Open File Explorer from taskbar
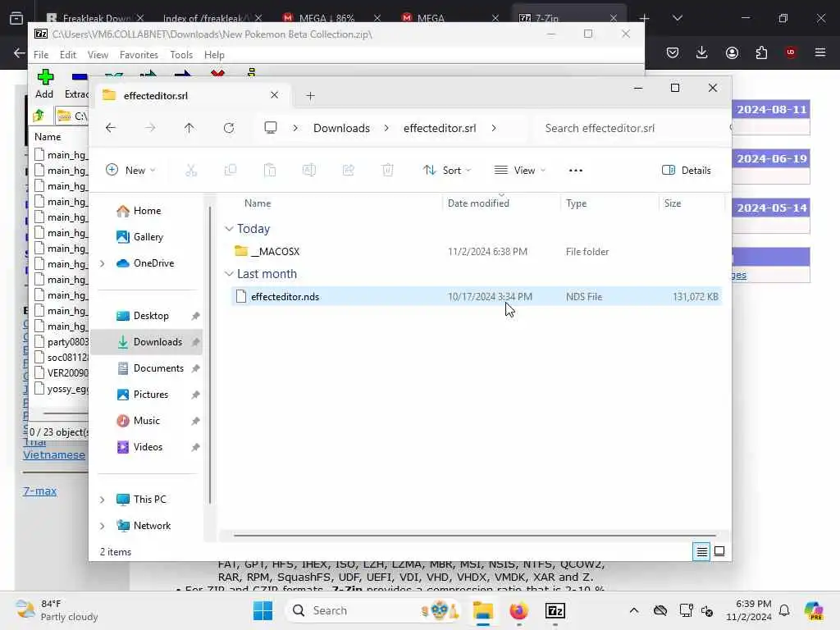The height and width of the screenshot is (630, 840). click(482, 610)
